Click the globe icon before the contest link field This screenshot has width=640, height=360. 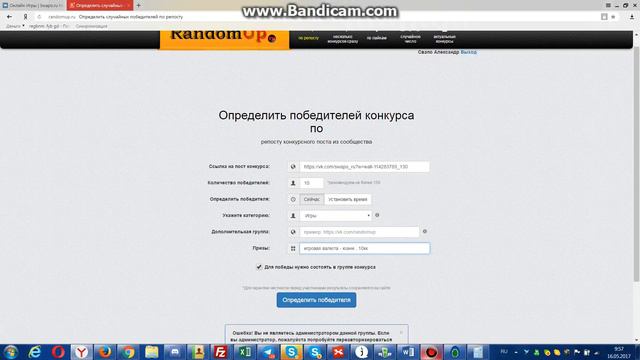coord(293,167)
